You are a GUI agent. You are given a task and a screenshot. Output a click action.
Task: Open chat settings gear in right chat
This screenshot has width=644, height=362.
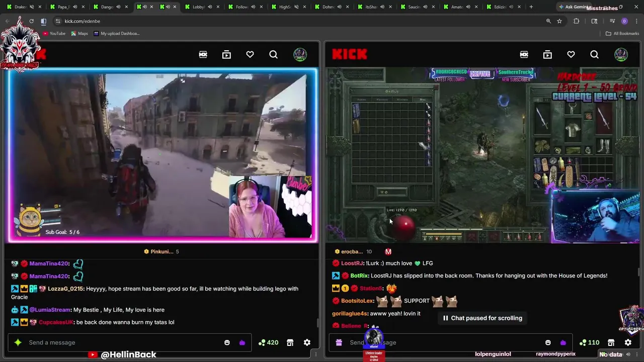coord(628,342)
